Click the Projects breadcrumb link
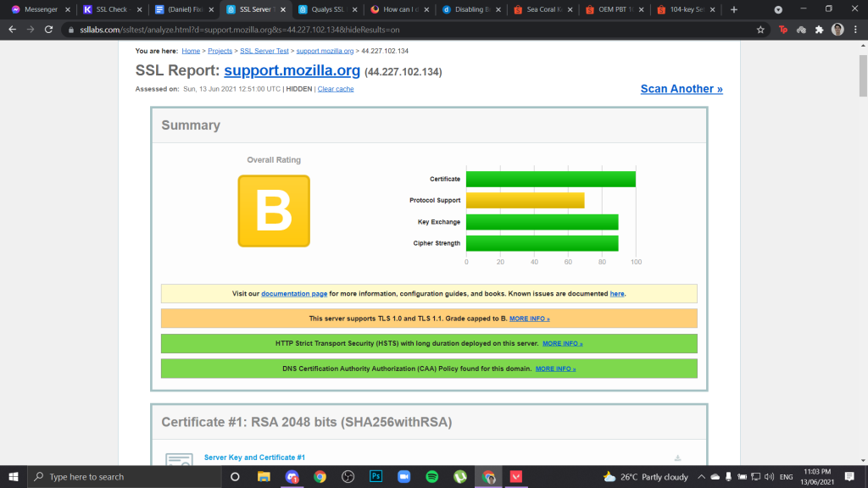 click(220, 51)
